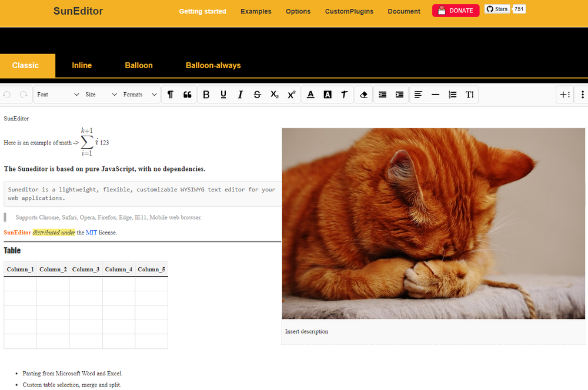Click the Table heading text

tap(12, 251)
